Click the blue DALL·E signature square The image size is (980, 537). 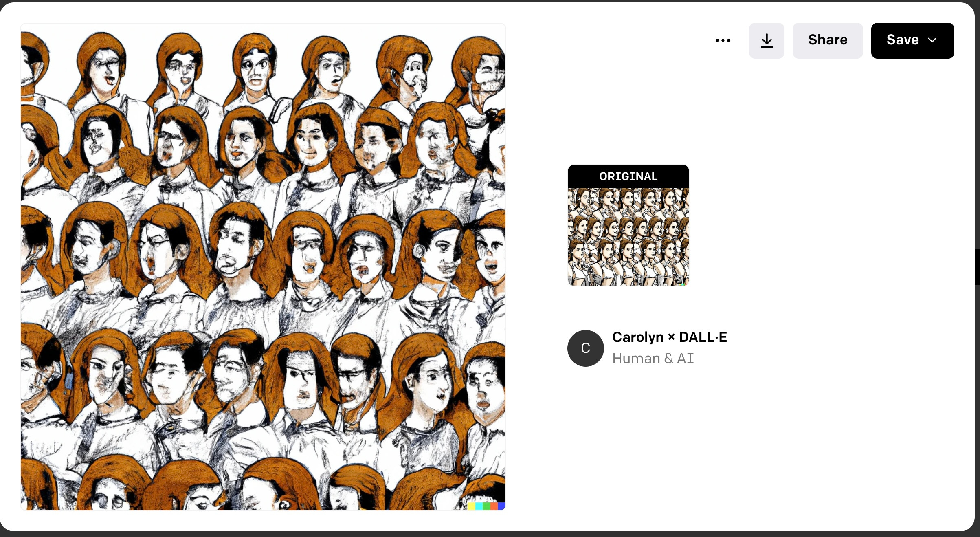click(501, 506)
